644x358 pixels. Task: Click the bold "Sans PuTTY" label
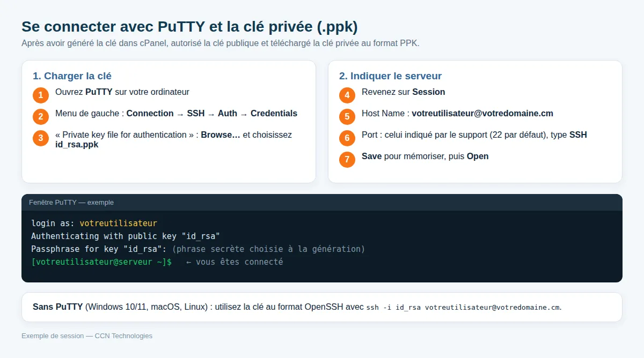[57, 307]
